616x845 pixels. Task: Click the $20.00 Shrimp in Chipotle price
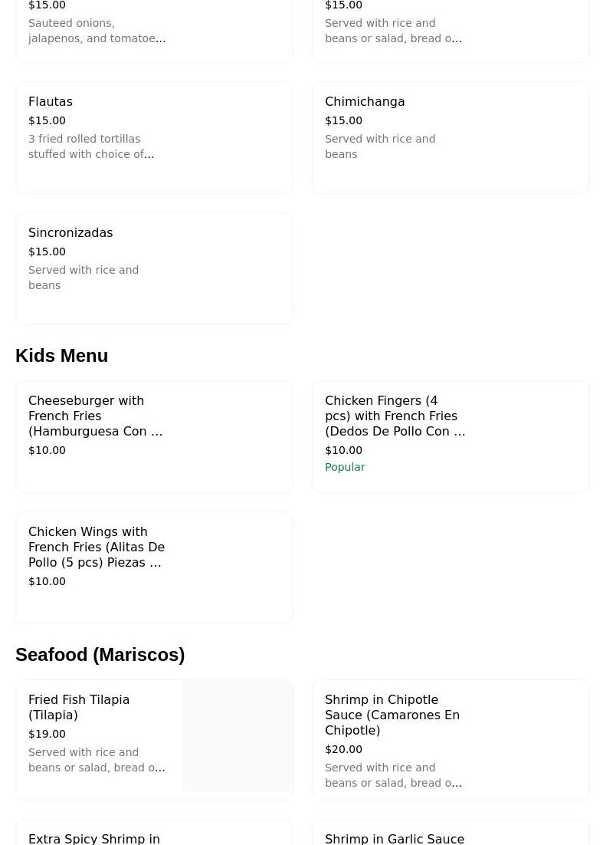[x=344, y=749]
